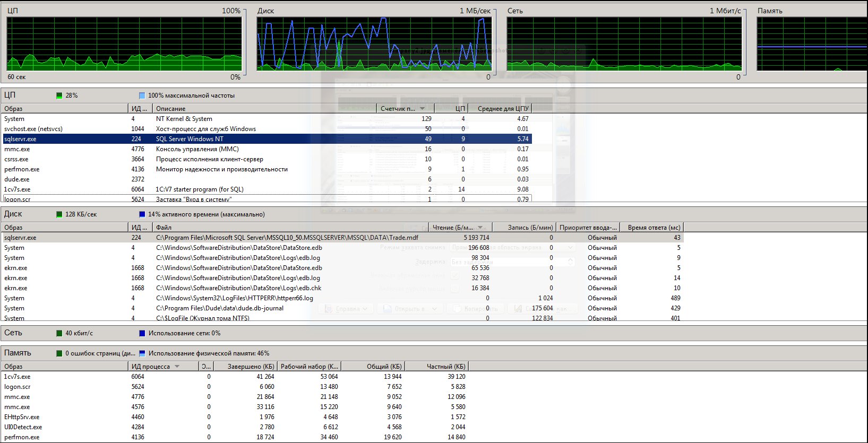Click sort arrow on ИД процесса column

pos(177,367)
